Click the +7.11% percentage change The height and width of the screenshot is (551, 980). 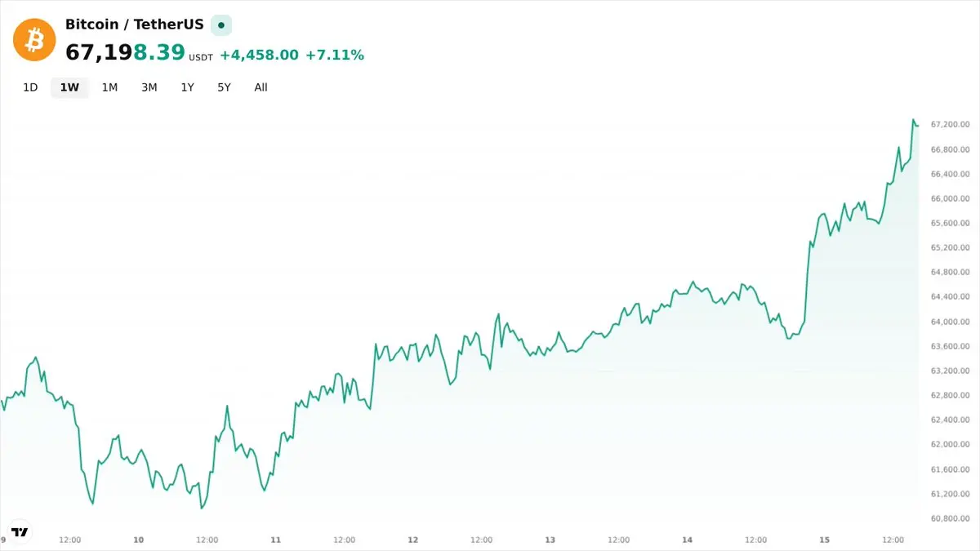pos(335,55)
